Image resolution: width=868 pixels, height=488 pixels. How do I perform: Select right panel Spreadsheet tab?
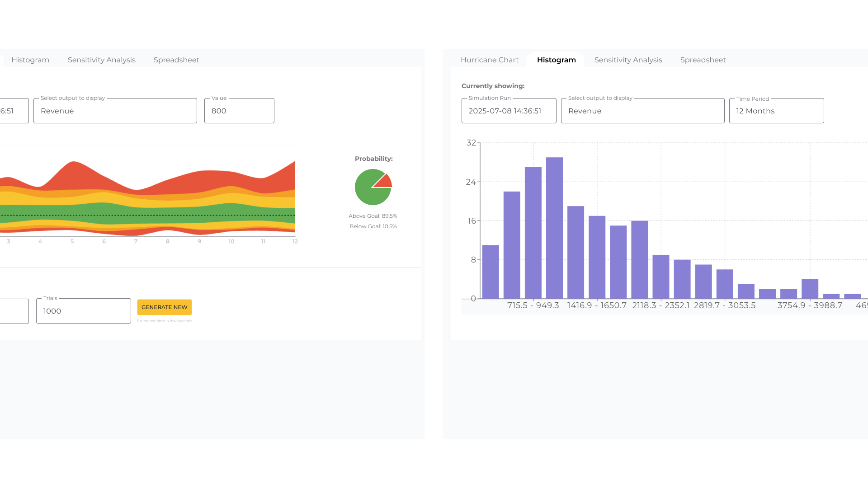pyautogui.click(x=703, y=60)
